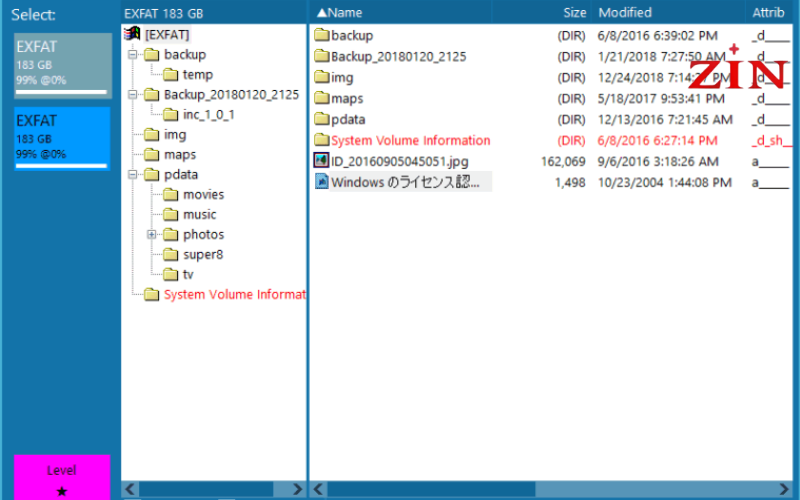Click the date 12/13/2016 7:21:45 AM
Image resolution: width=800 pixels, height=500 pixels.
[665, 119]
